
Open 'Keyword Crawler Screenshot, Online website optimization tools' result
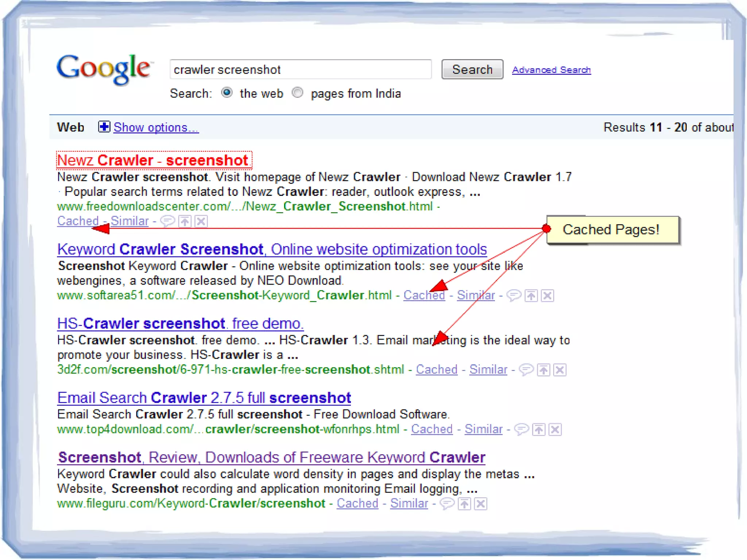tap(272, 249)
